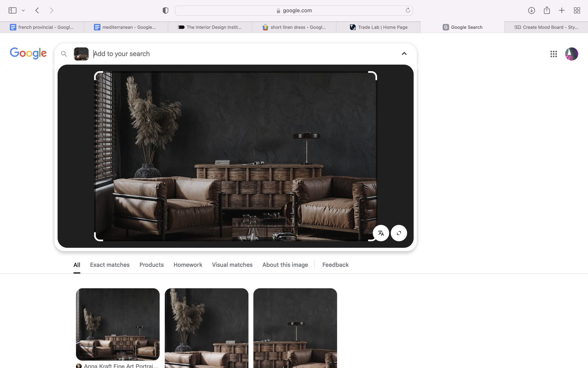Open the Anna Kraft Fine Art result thumbnail

[x=118, y=324]
